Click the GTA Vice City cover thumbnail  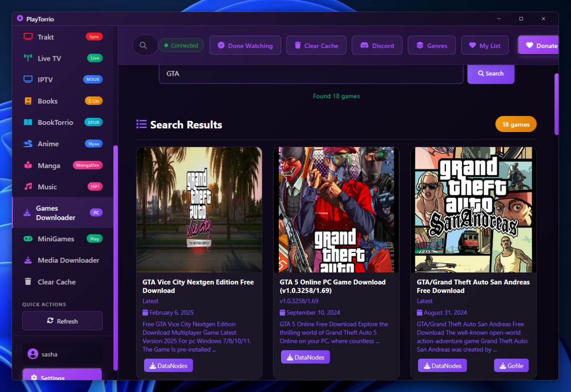199,210
